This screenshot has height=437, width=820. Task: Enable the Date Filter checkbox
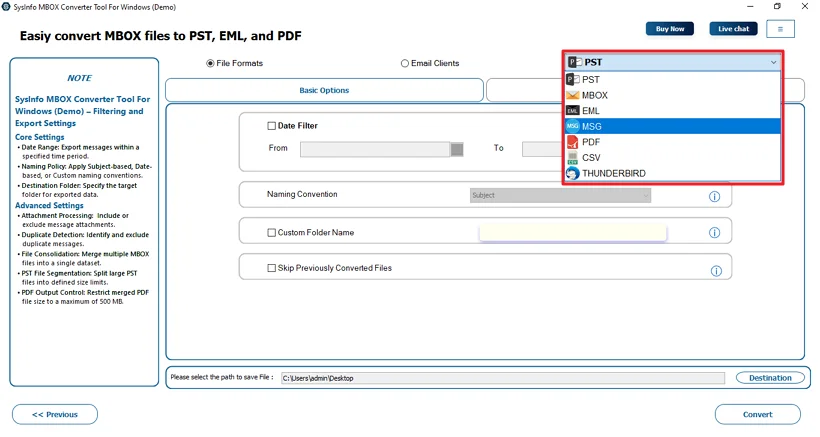[271, 126]
